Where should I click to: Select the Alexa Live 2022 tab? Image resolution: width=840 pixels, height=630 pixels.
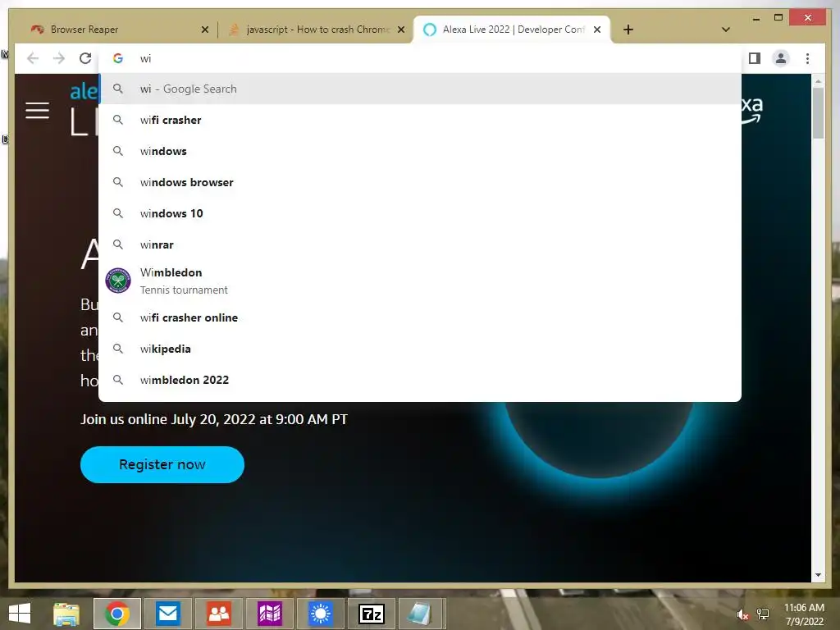pos(512,30)
